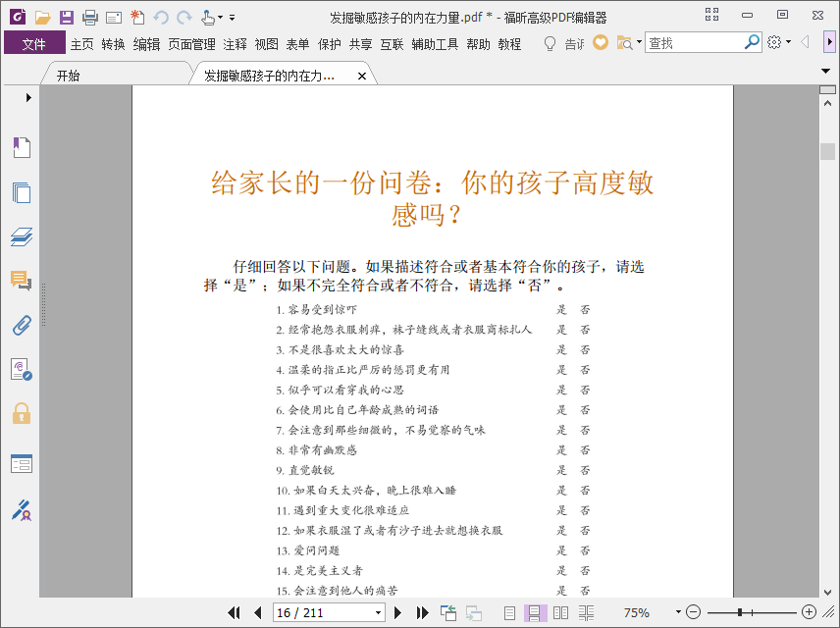Redo the last action
This screenshot has height=628, width=840.
point(184,18)
